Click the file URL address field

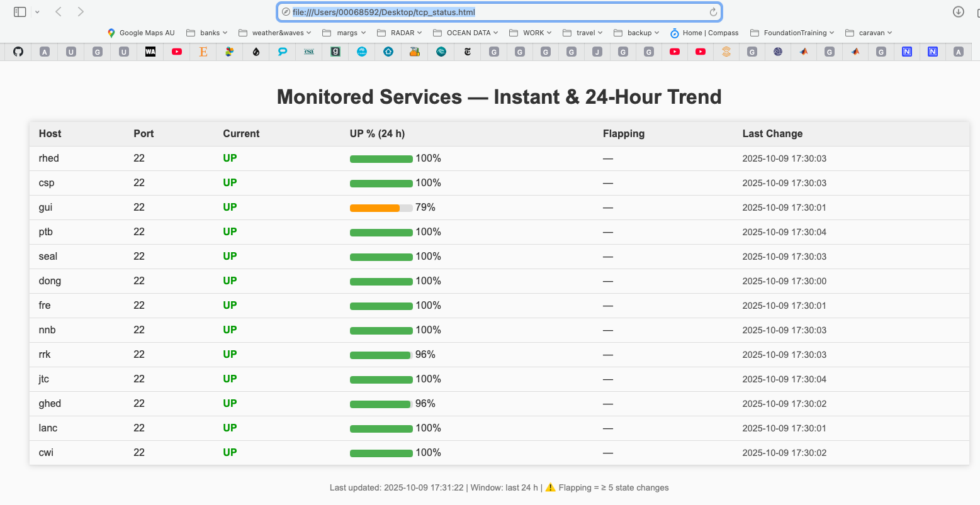point(491,12)
